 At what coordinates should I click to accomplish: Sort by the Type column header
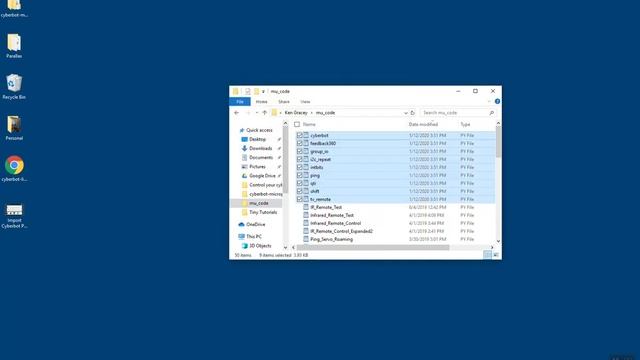click(x=465, y=124)
